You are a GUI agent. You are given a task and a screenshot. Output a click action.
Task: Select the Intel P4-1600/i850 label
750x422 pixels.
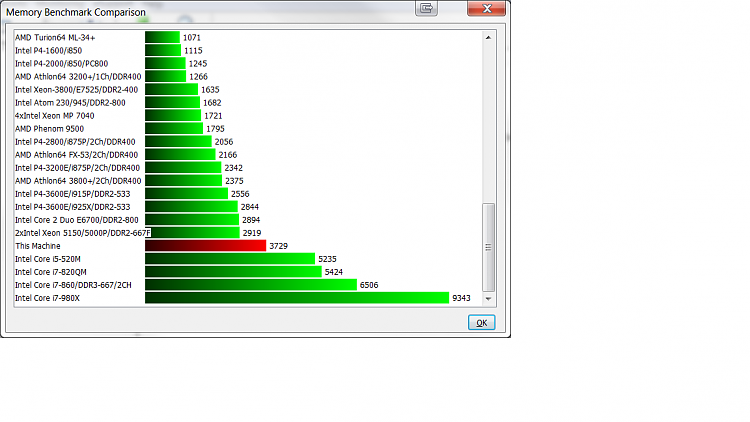(48, 50)
